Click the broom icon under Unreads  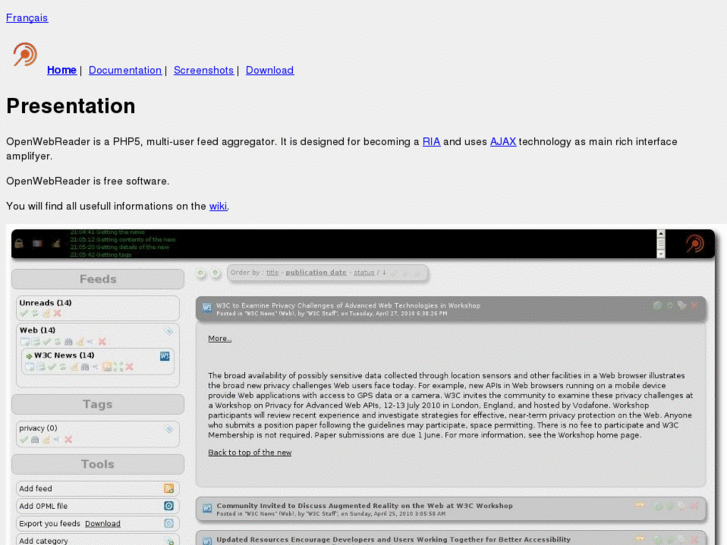46,314
